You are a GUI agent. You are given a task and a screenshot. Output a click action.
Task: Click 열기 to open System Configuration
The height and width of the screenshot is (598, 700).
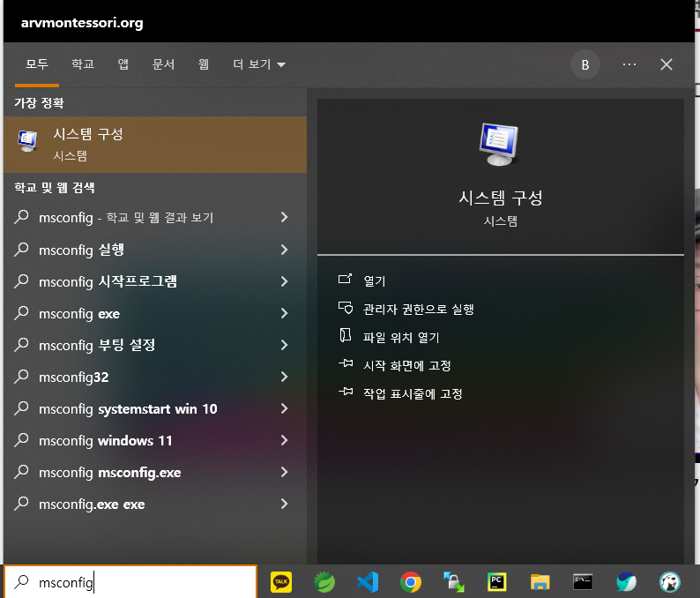(x=374, y=280)
